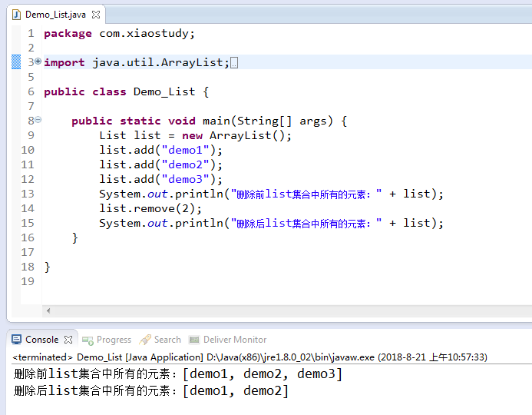532x415 pixels.
Task: Click the 'println' call on line 15
Action: pos(199,223)
